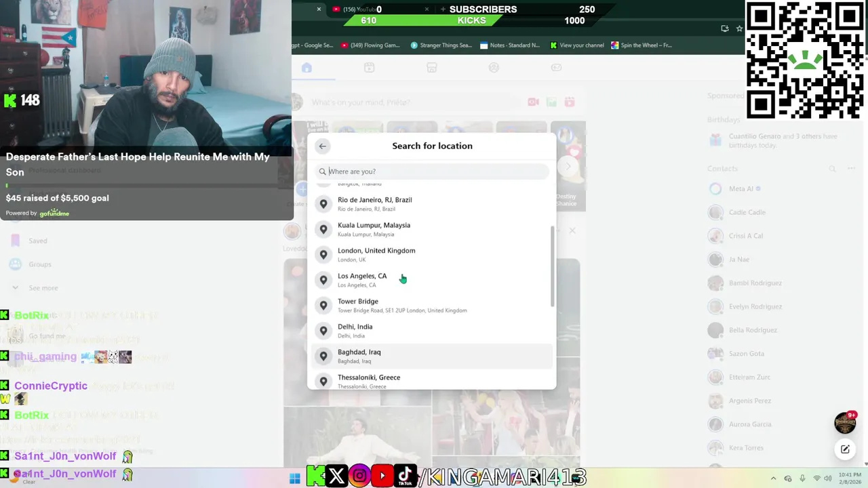Open the floating chat head with 9+ badge
This screenshot has width=868, height=488.
(845, 423)
